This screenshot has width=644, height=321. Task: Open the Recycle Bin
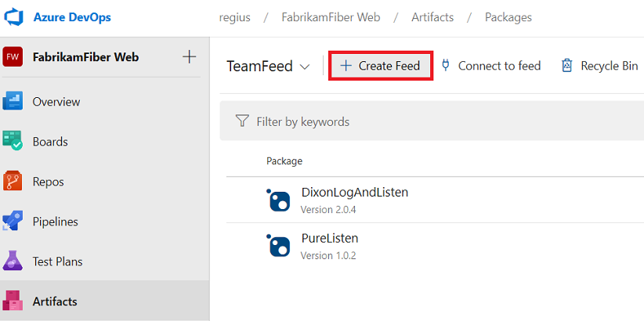tap(599, 66)
